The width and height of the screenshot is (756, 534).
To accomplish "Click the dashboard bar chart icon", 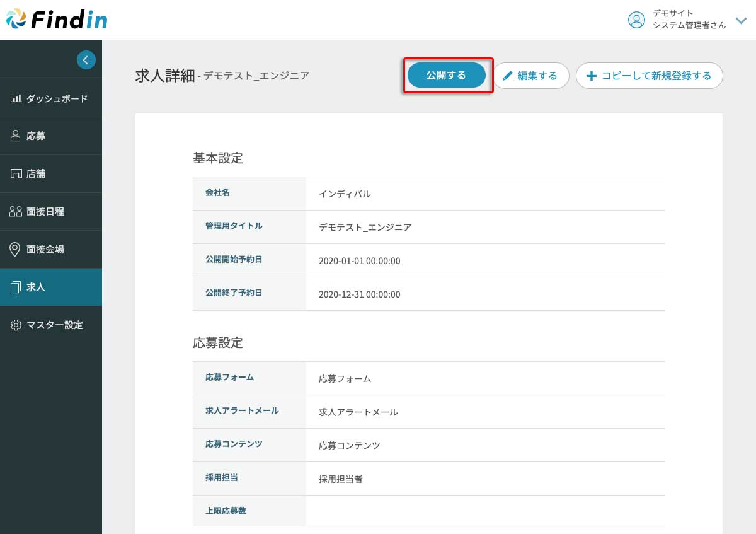I will 16,98.
